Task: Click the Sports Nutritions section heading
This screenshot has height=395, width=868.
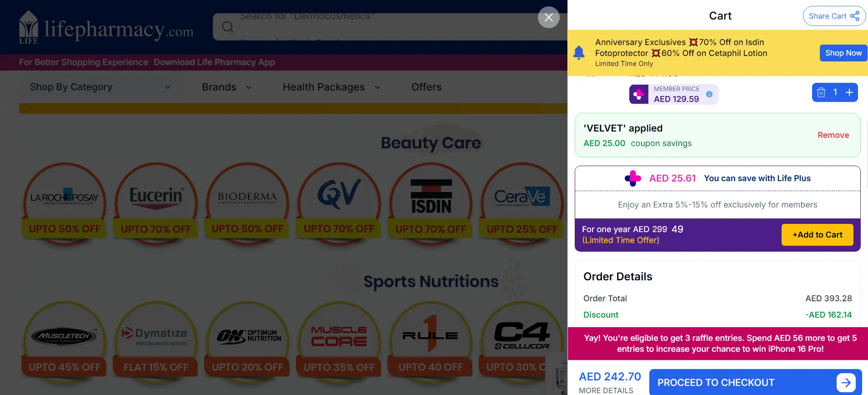Action: pyautogui.click(x=431, y=282)
